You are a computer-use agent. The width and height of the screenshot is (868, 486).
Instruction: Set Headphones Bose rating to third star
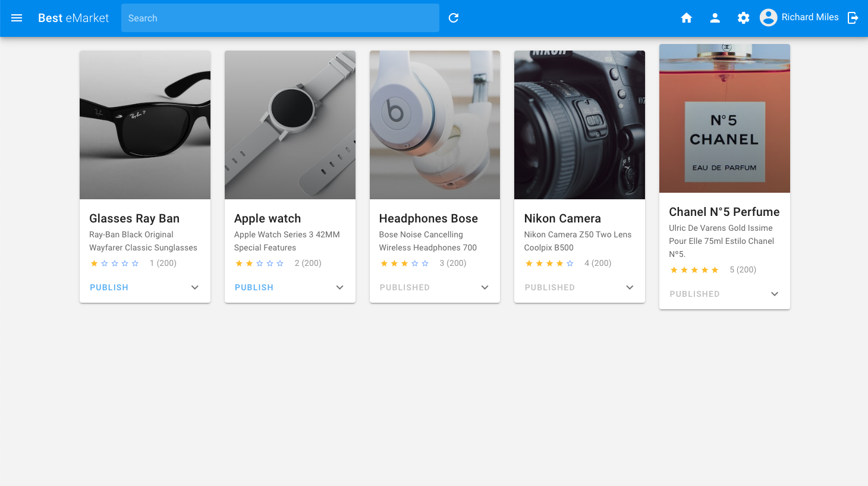tap(404, 263)
